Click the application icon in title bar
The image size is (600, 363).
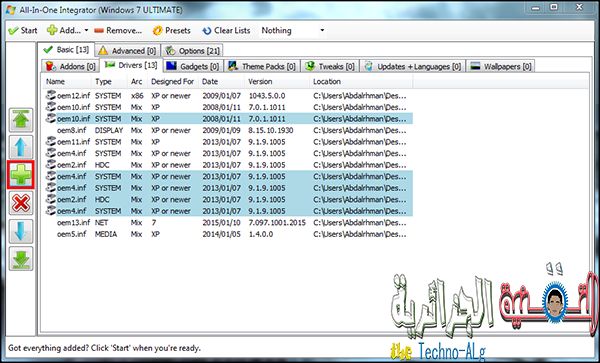pyautogui.click(x=10, y=10)
